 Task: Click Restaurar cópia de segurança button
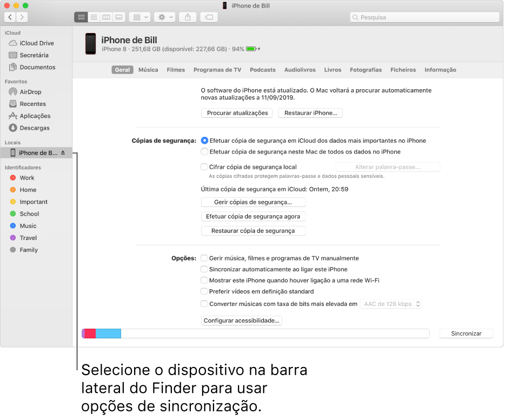[x=253, y=231]
